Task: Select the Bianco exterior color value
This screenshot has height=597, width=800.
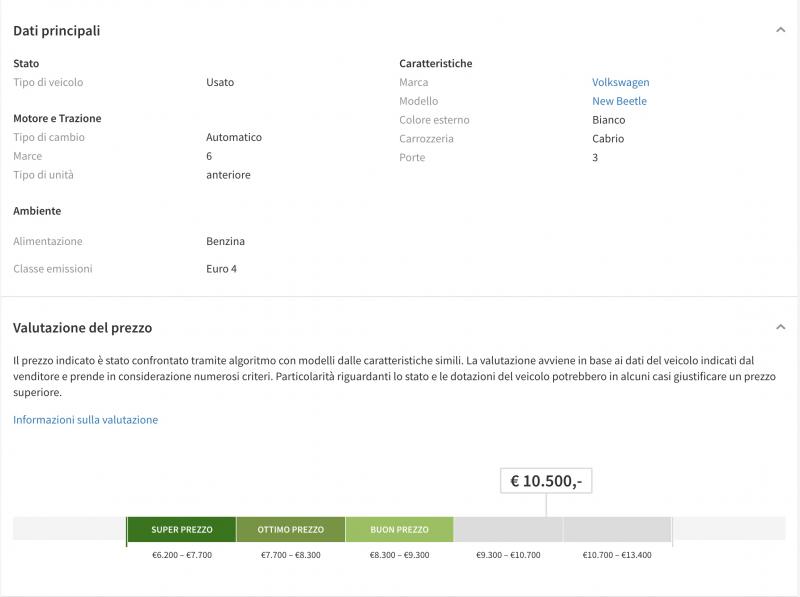Action: click(608, 120)
